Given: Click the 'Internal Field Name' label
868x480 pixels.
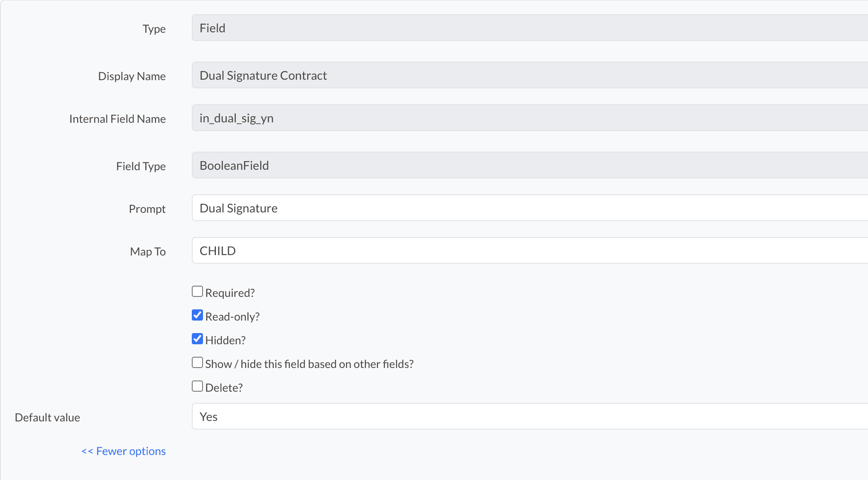Looking at the screenshot, I should tap(117, 119).
